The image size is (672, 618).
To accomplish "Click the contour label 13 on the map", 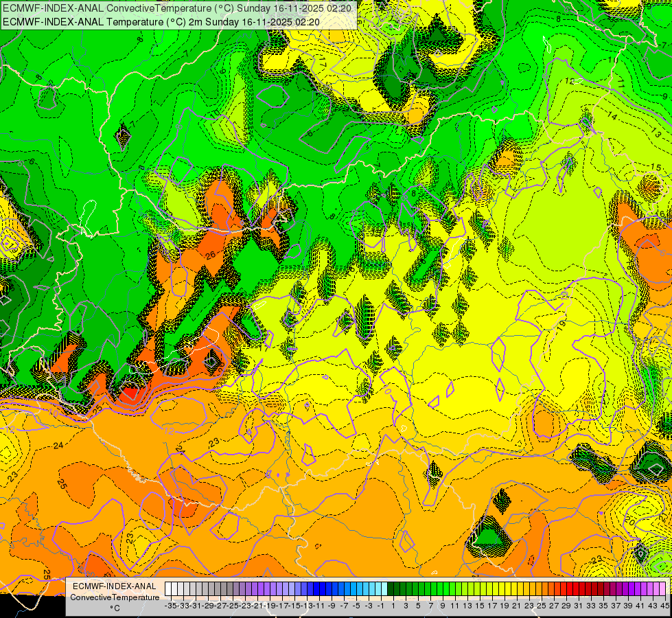I will tap(656, 132).
